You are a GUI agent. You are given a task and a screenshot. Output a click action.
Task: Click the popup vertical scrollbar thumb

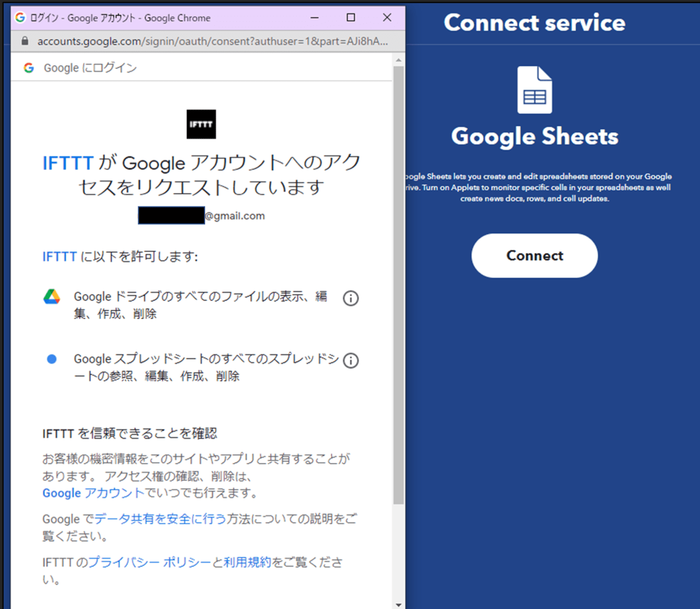pyautogui.click(x=399, y=285)
